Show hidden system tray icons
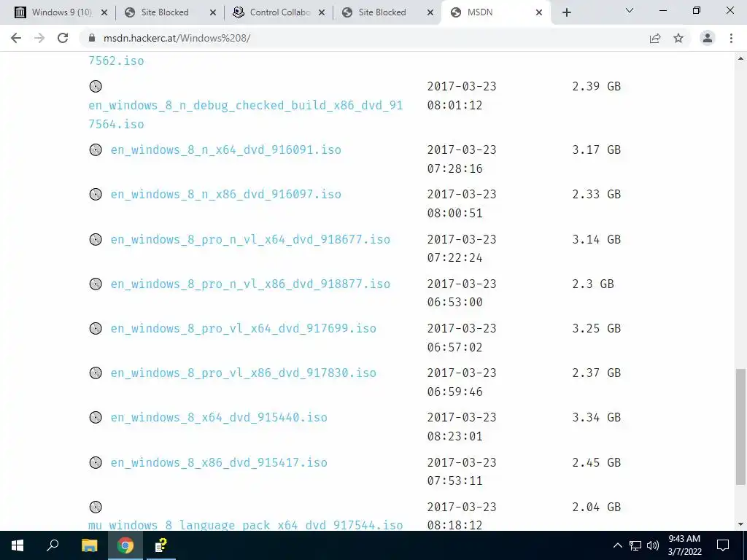747x560 pixels. pos(617,545)
